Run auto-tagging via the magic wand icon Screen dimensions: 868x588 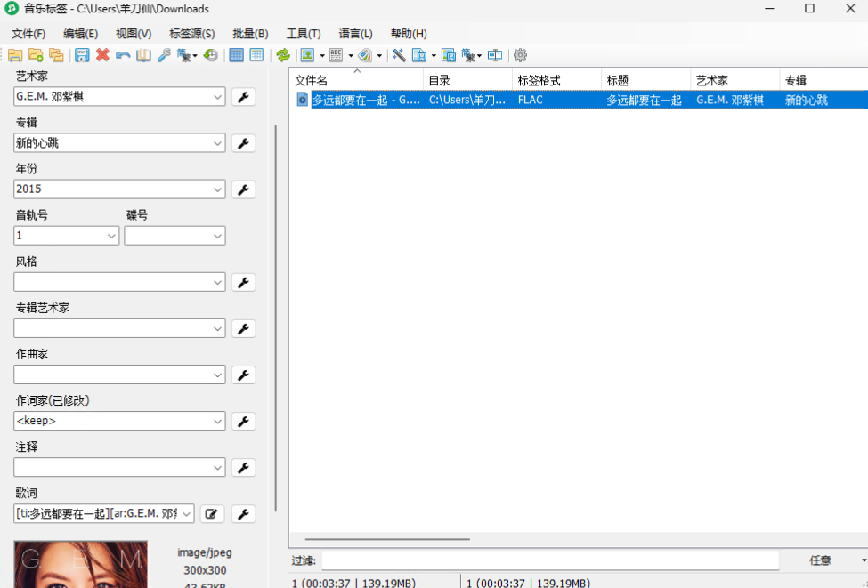point(398,54)
